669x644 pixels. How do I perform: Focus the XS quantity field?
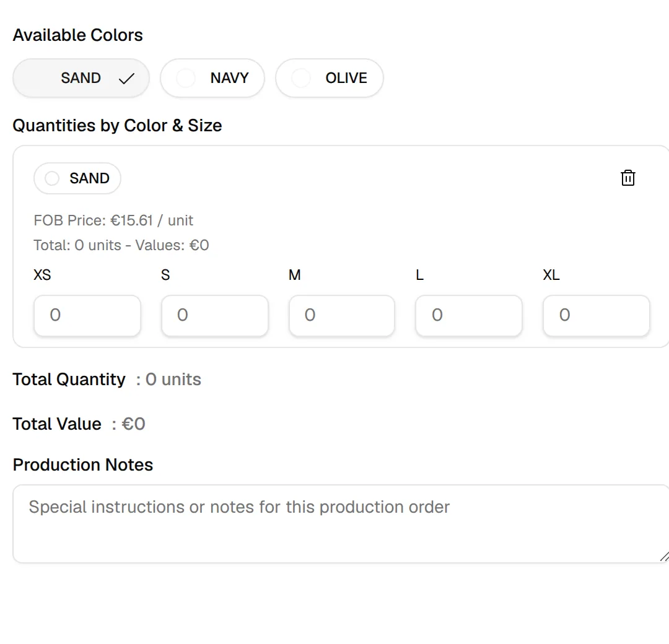(x=87, y=316)
